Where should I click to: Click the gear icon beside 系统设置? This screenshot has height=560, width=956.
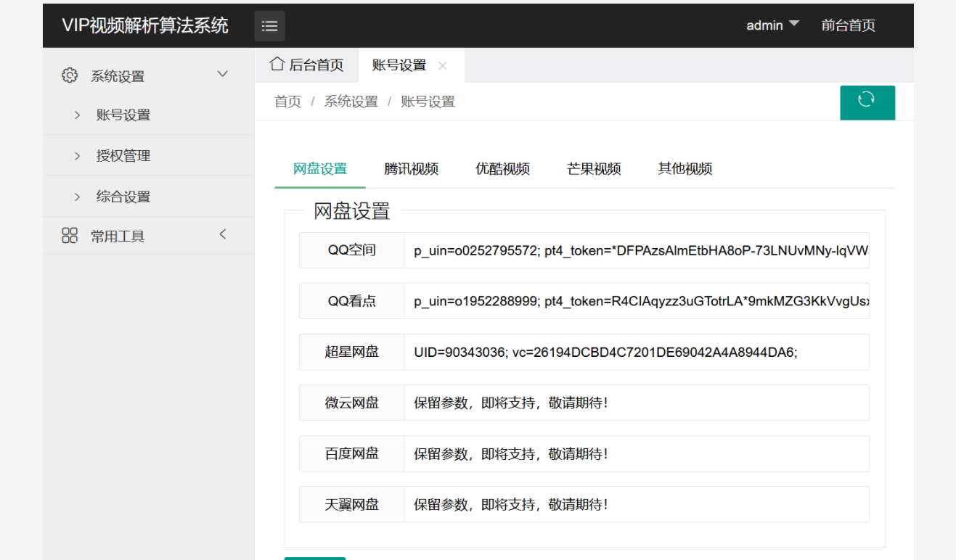click(x=70, y=75)
